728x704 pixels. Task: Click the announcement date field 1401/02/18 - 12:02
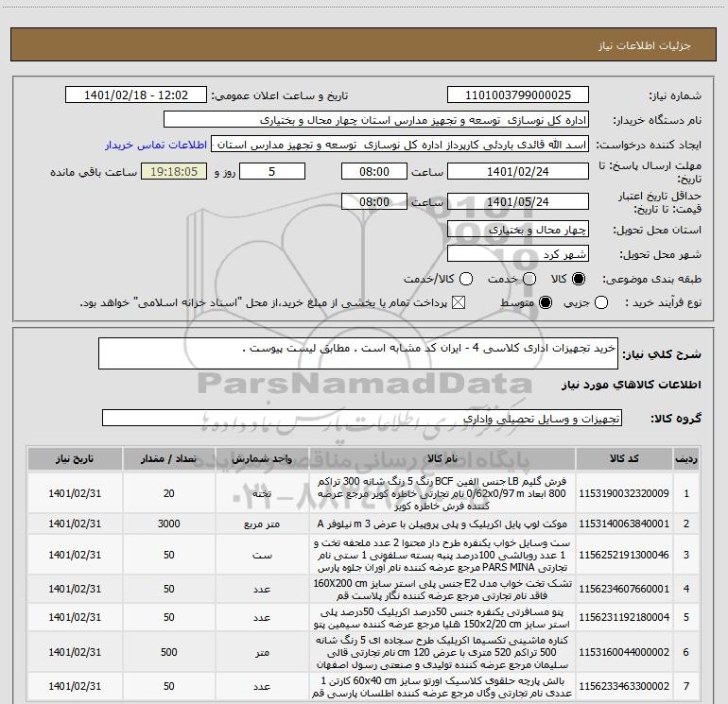[x=136, y=95]
